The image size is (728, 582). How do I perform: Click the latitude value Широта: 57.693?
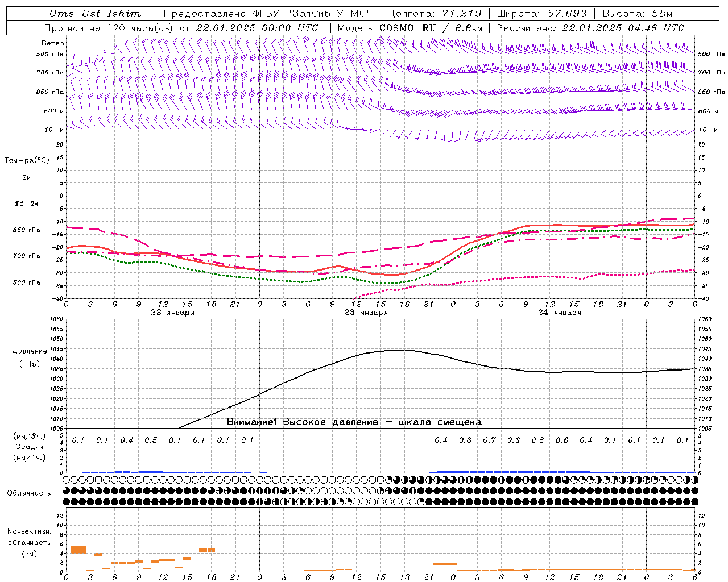541,14
